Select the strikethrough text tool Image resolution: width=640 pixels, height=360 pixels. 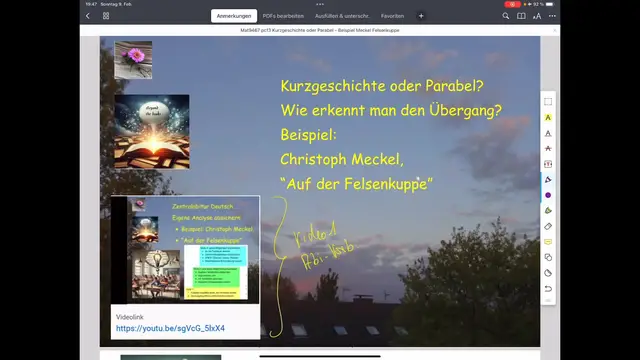548,149
